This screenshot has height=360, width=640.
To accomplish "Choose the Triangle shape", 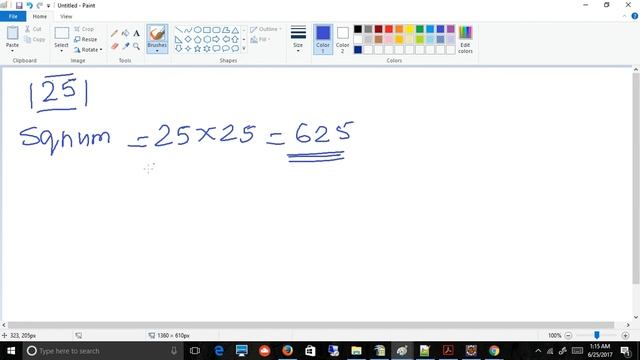I will click(x=235, y=30).
